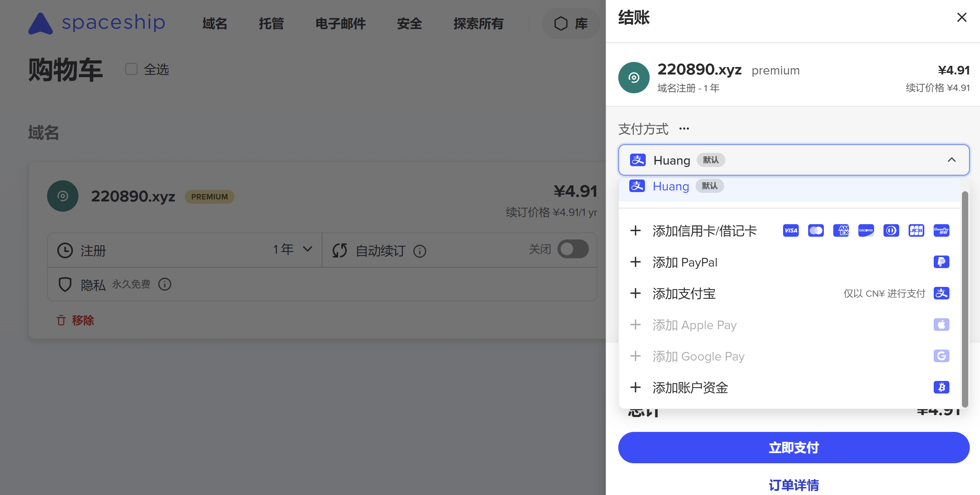Click the auto-renew cycle icon
This screenshot has width=980, height=495.
[340, 250]
